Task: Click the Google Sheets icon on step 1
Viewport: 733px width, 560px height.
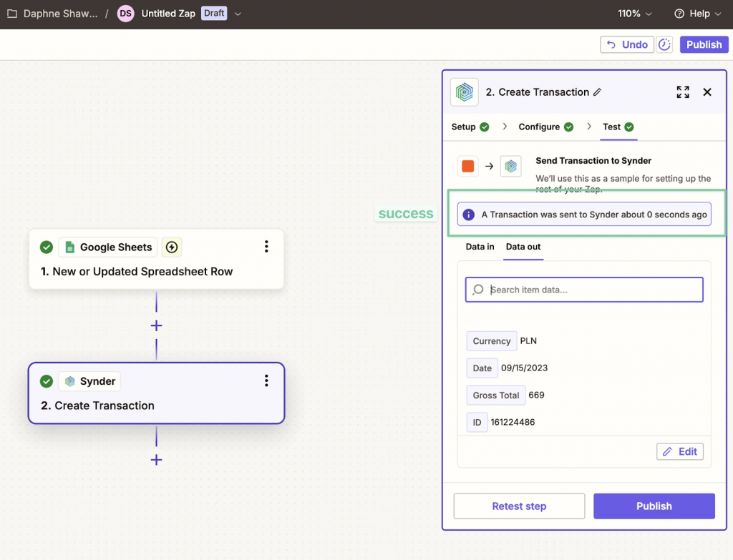Action: coord(69,247)
